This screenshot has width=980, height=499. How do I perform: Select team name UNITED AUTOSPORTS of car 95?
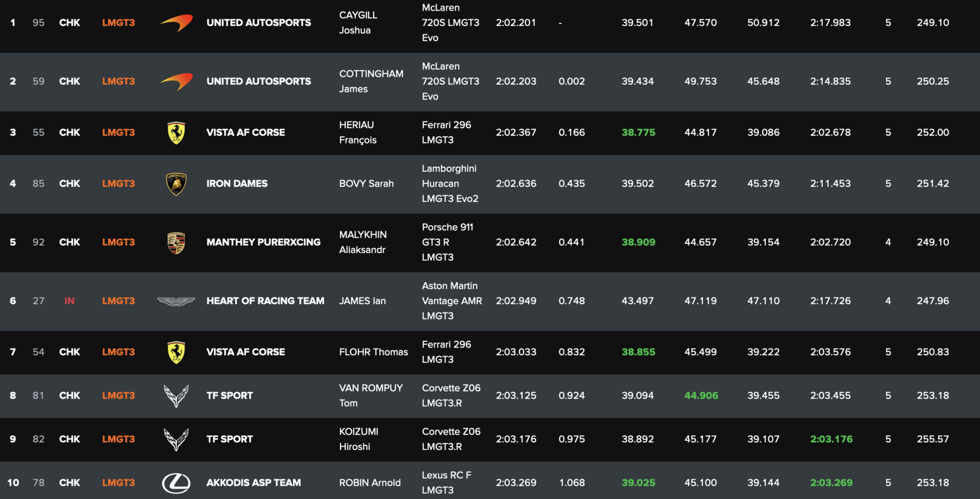[x=259, y=23]
